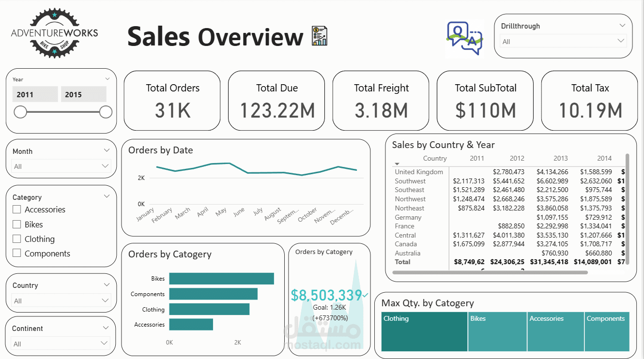Select the Southeast row label
The image size is (644, 359).
[410, 190]
